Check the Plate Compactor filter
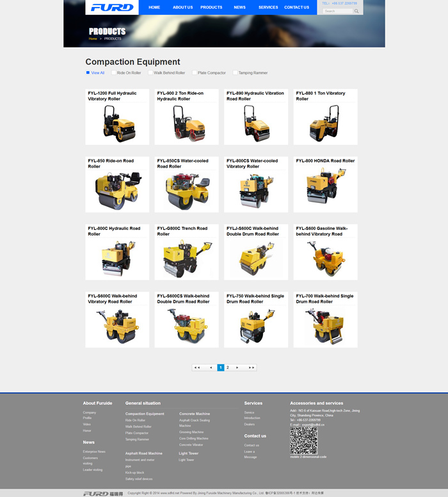448x497 pixels. pos(195,72)
